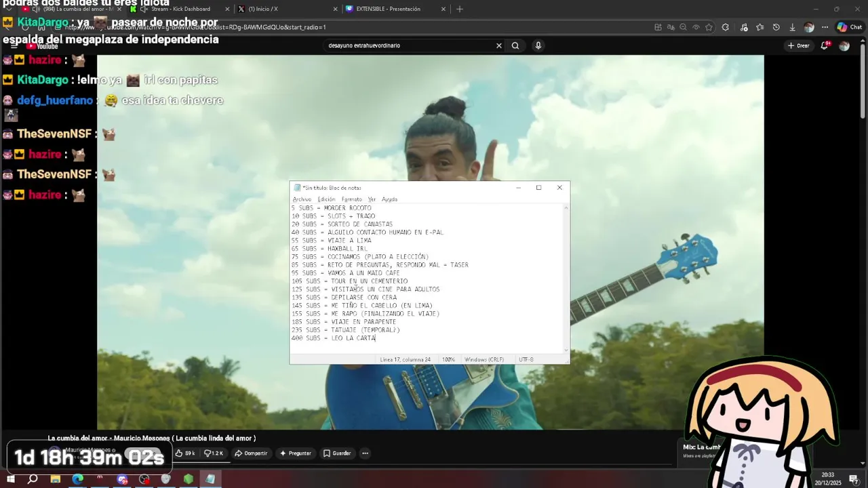Click the apps icon in address bar

point(658,27)
